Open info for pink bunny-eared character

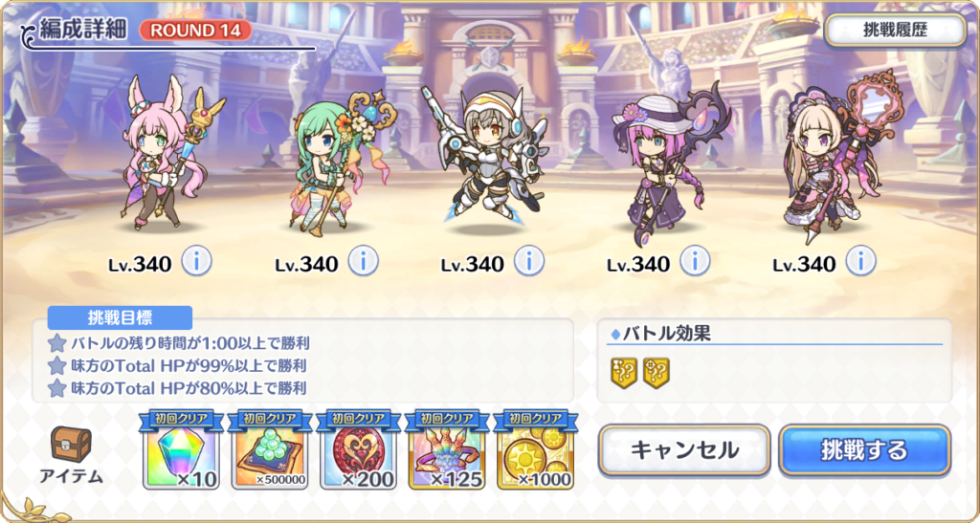pos(197,261)
